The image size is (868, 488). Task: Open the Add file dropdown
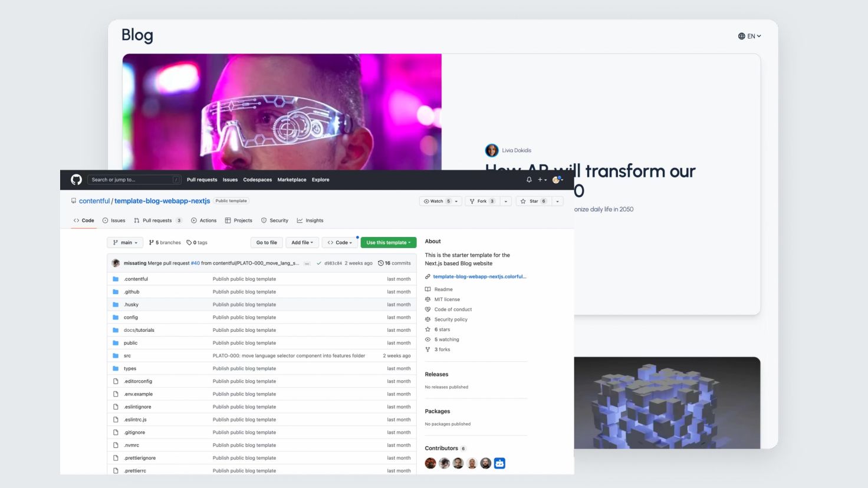[302, 242]
